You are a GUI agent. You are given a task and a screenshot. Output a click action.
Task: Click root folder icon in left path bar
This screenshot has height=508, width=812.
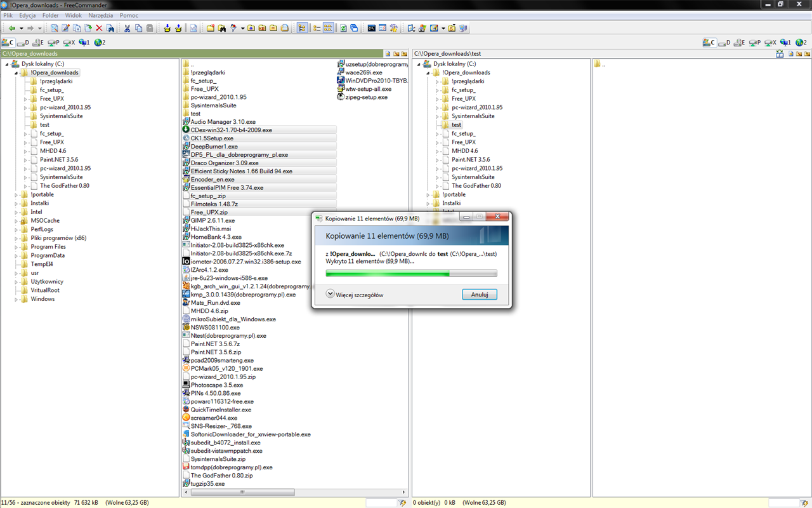point(396,54)
